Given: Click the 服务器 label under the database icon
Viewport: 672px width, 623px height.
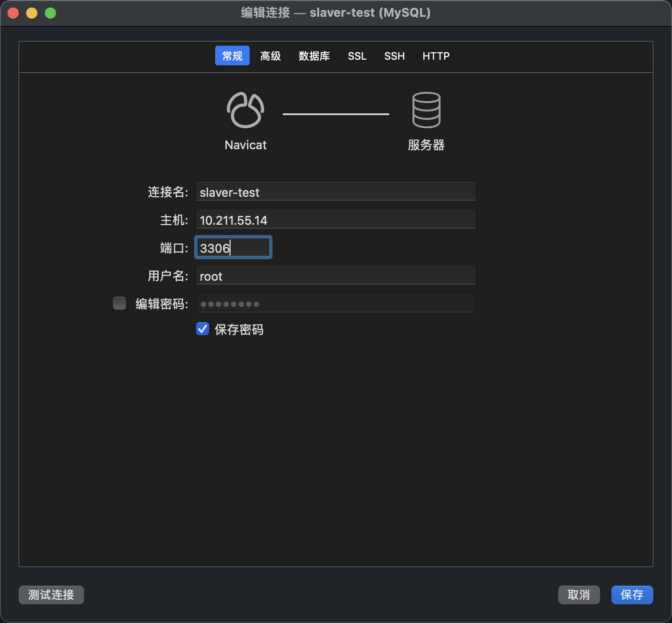Looking at the screenshot, I should pyautogui.click(x=426, y=145).
